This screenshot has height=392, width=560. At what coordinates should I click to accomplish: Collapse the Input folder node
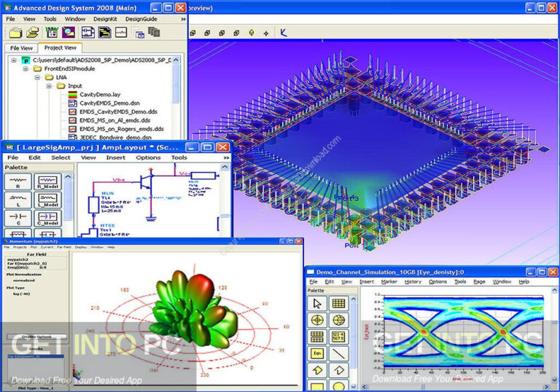tap(49, 86)
